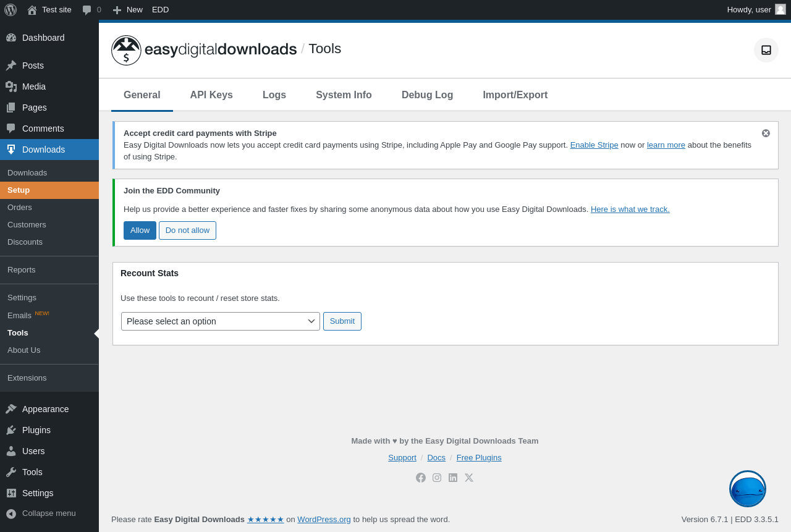Expand the Please select an option dropdown

tap(221, 321)
